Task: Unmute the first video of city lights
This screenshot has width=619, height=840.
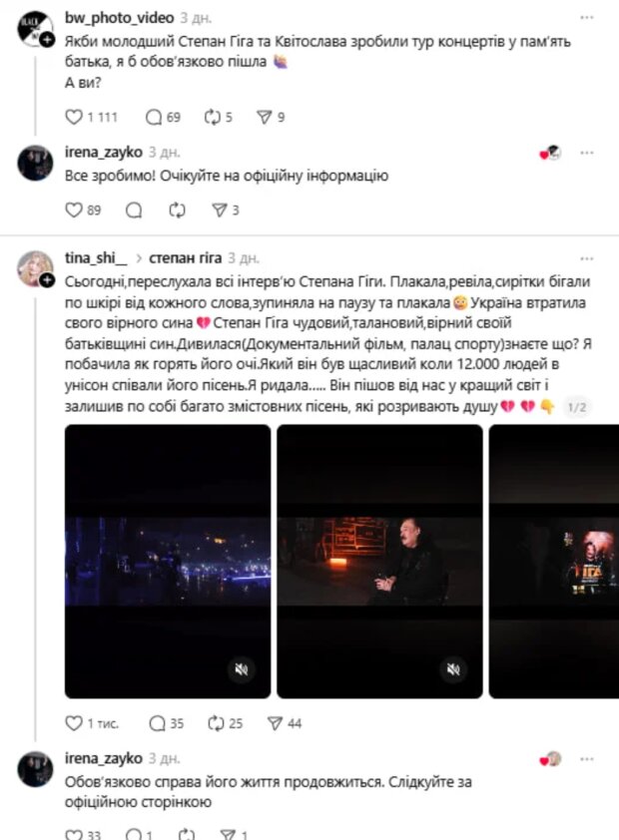Action: coord(242,669)
